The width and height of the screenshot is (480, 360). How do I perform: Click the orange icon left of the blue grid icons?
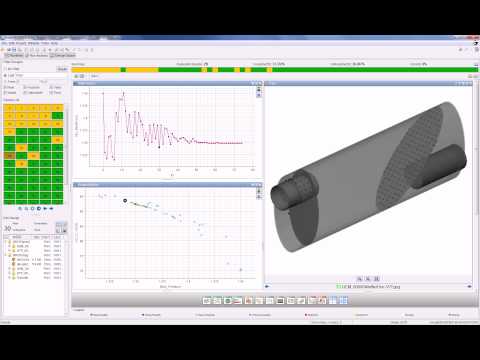[322, 301]
